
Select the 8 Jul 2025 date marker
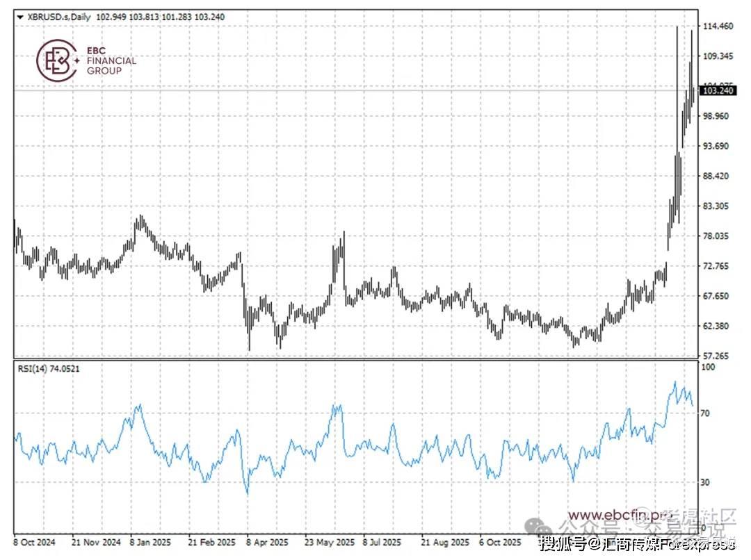(382, 543)
